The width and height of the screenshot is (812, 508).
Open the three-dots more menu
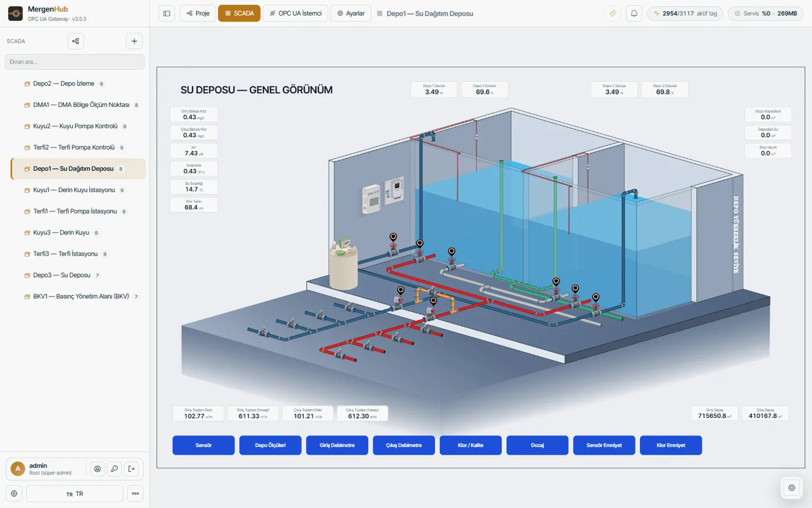pyautogui.click(x=135, y=493)
